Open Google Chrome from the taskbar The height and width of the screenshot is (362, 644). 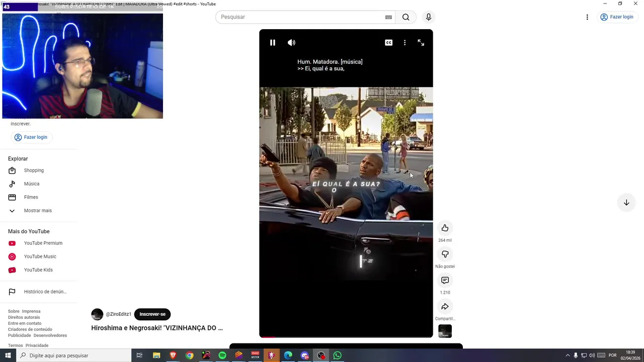[x=189, y=355]
